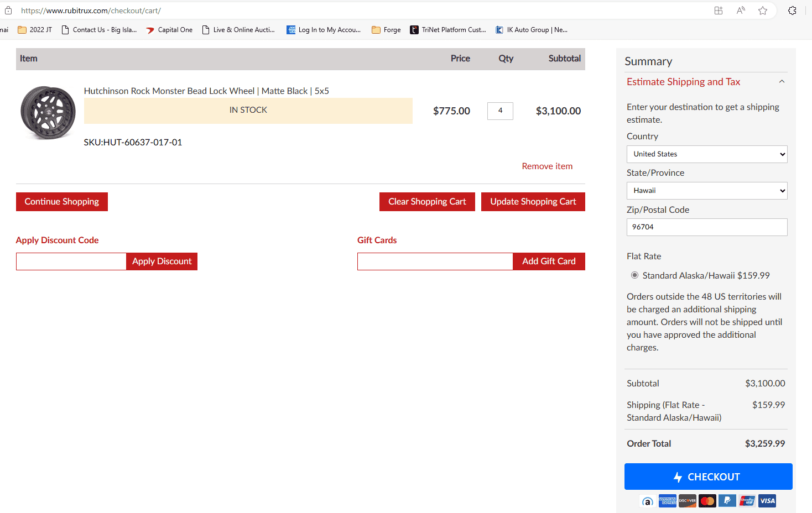Open TriNet Platform bookmark
The image size is (812, 513).
pos(448,30)
